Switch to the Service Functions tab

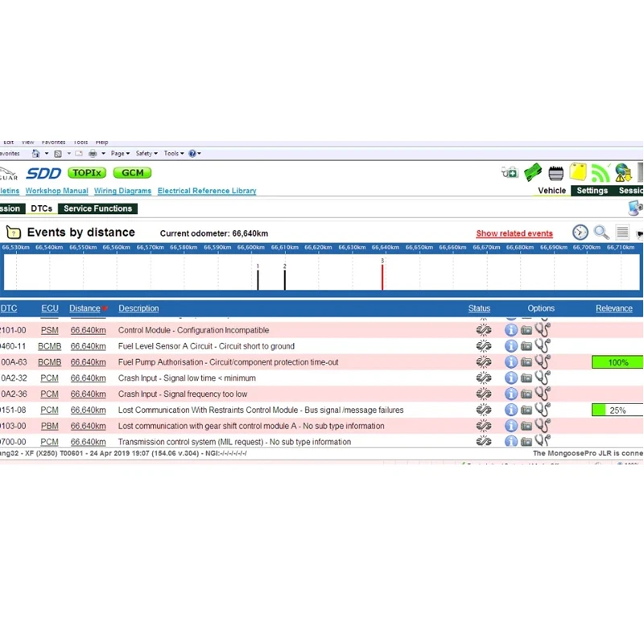pos(97,208)
